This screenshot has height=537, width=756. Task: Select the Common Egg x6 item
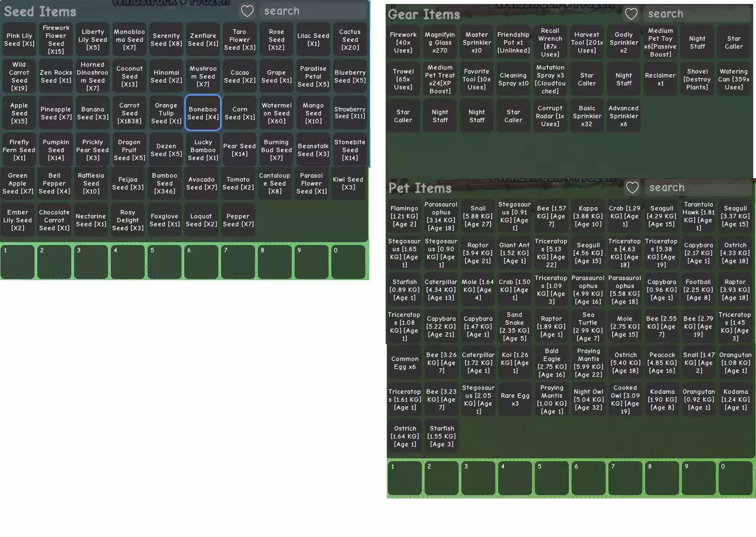point(405,363)
